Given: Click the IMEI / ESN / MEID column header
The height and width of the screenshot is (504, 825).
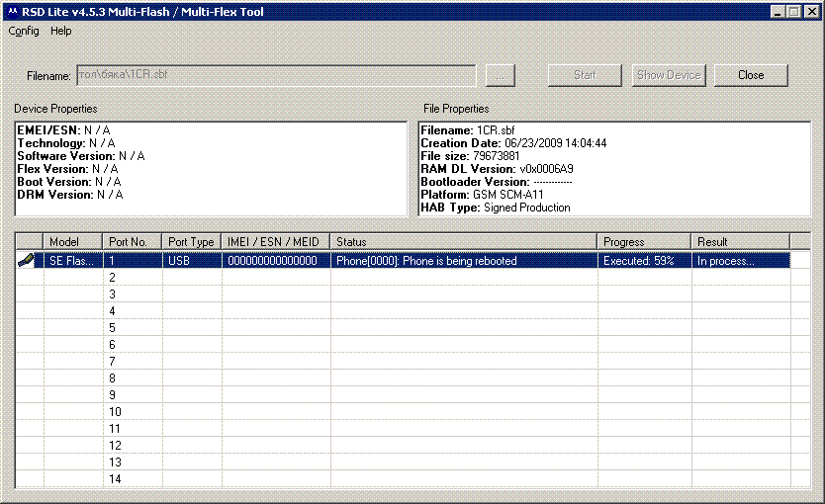Looking at the screenshot, I should click(276, 242).
